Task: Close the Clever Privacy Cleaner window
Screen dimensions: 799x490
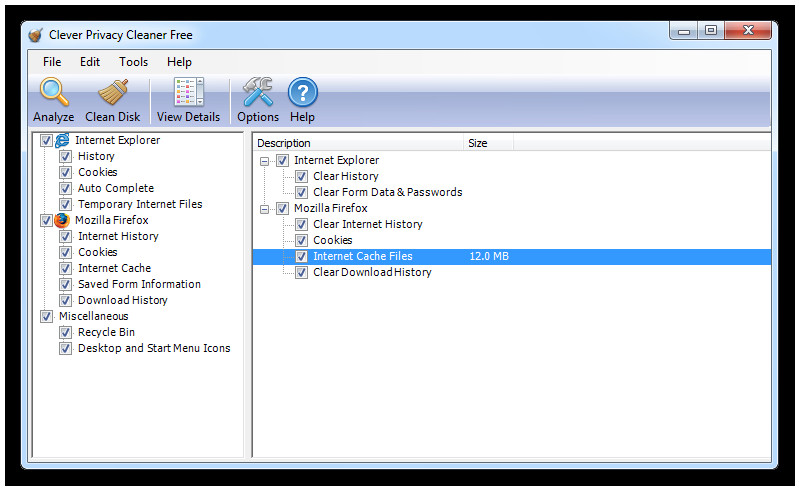Action: coord(748,31)
